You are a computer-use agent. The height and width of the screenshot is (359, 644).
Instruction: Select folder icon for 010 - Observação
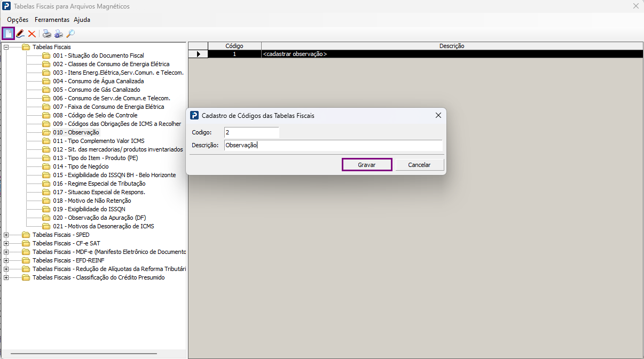(46, 132)
